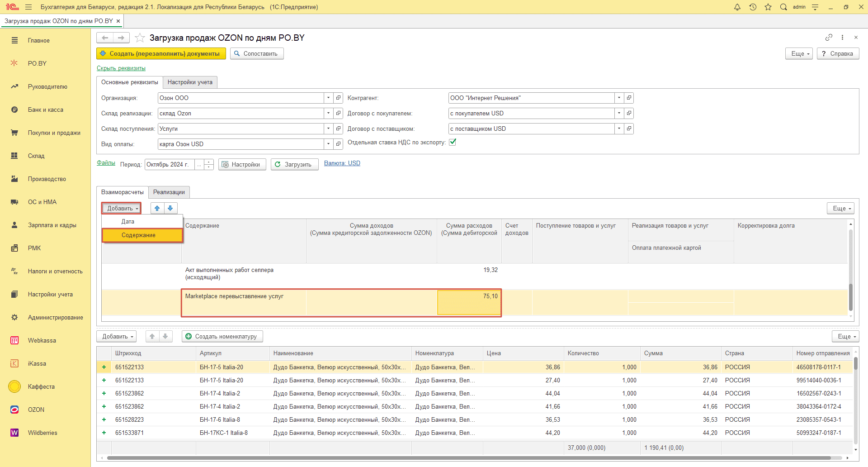
Task: Click Настройки button near period
Action: (x=242, y=164)
